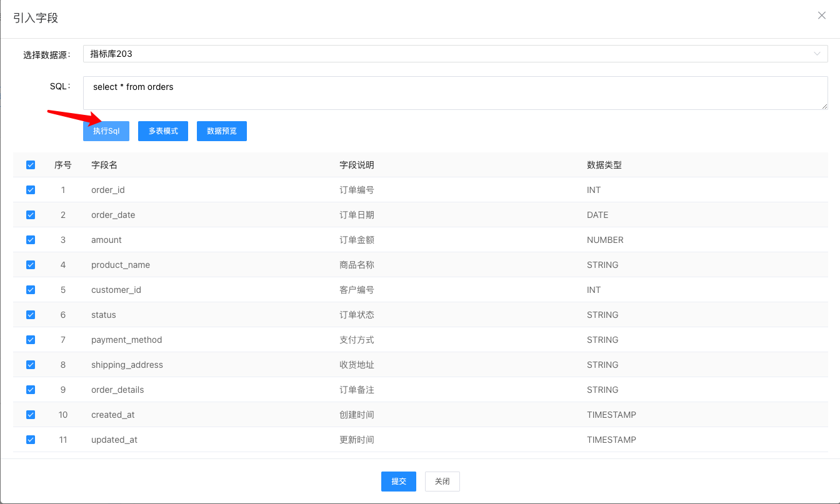
Task: Submit with the 提交 button
Action: coord(399,482)
